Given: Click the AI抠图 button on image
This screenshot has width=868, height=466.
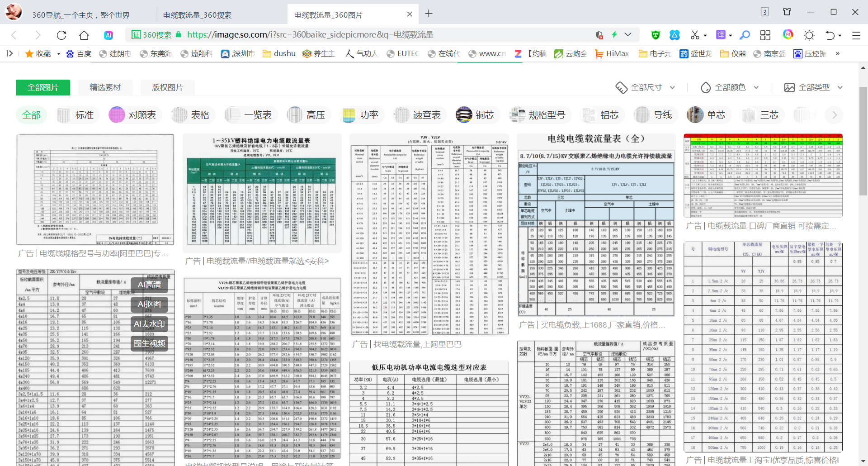Looking at the screenshot, I should 149,304.
